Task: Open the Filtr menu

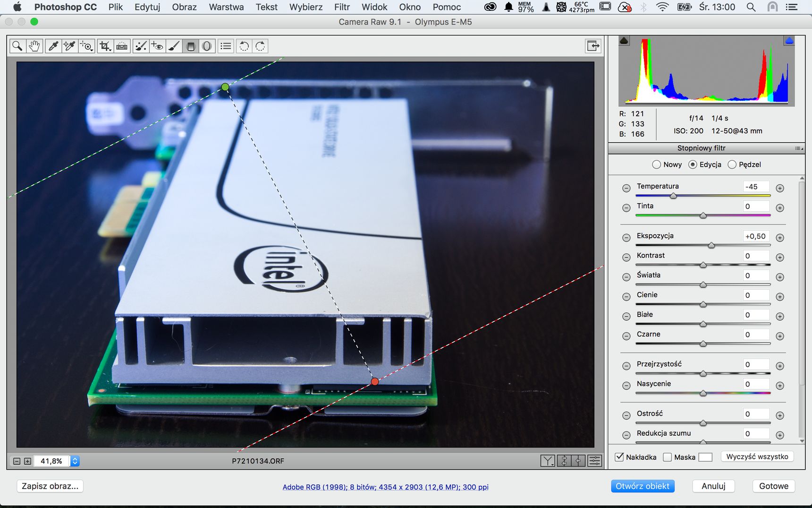Action: [x=342, y=7]
